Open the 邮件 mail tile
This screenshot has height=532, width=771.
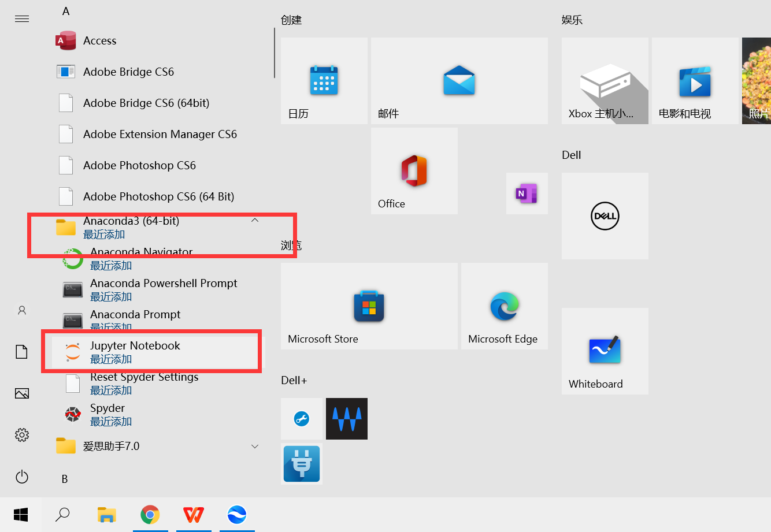pos(459,81)
